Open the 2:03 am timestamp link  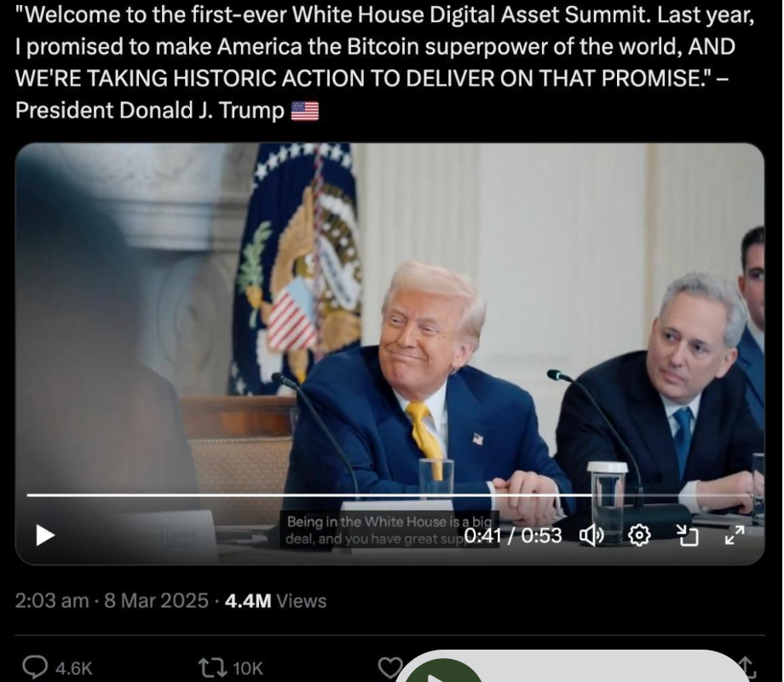52,601
